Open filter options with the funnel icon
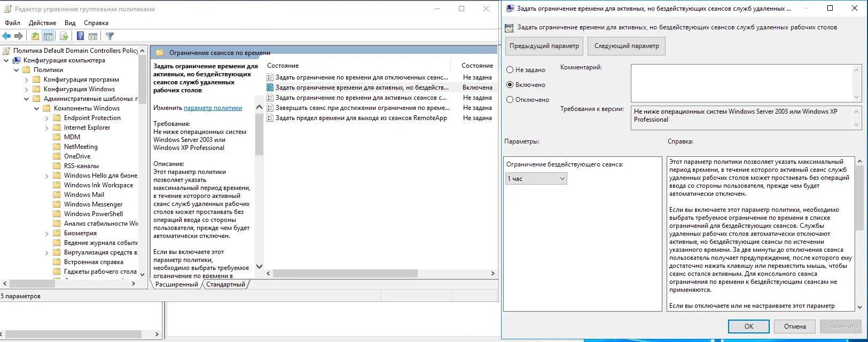Screen dimensions: 868x342 tap(110, 36)
